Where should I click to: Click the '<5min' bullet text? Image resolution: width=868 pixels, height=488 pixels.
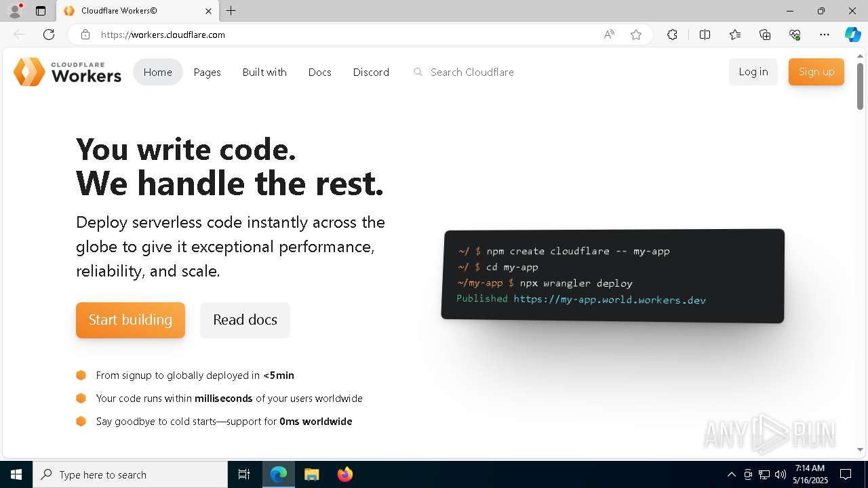pos(279,375)
